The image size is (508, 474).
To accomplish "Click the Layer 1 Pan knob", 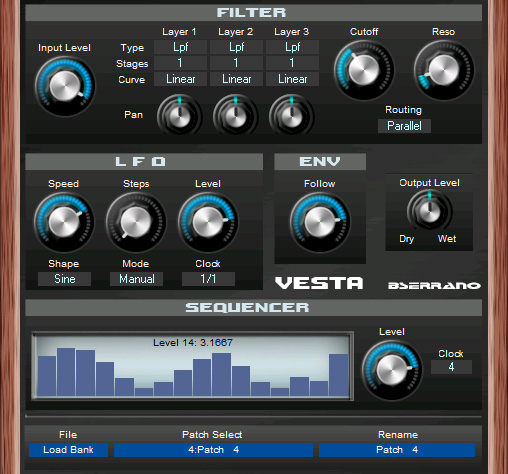I will (x=179, y=115).
